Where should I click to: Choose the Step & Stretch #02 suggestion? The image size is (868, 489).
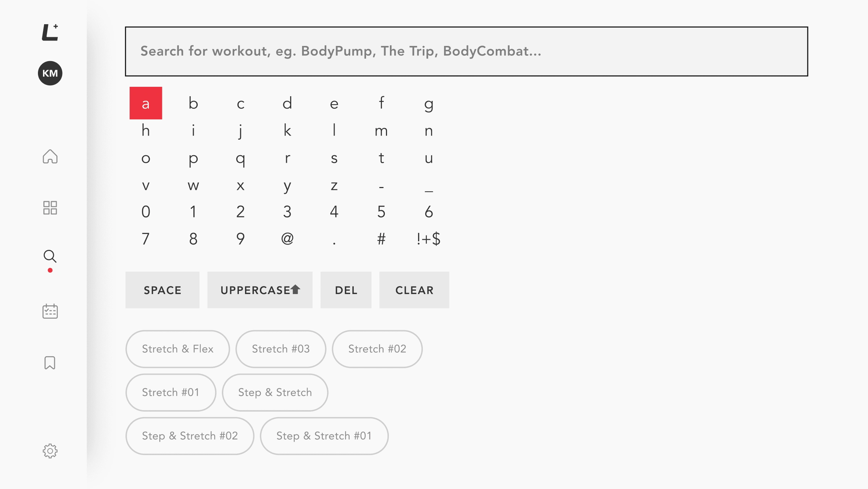(190, 436)
